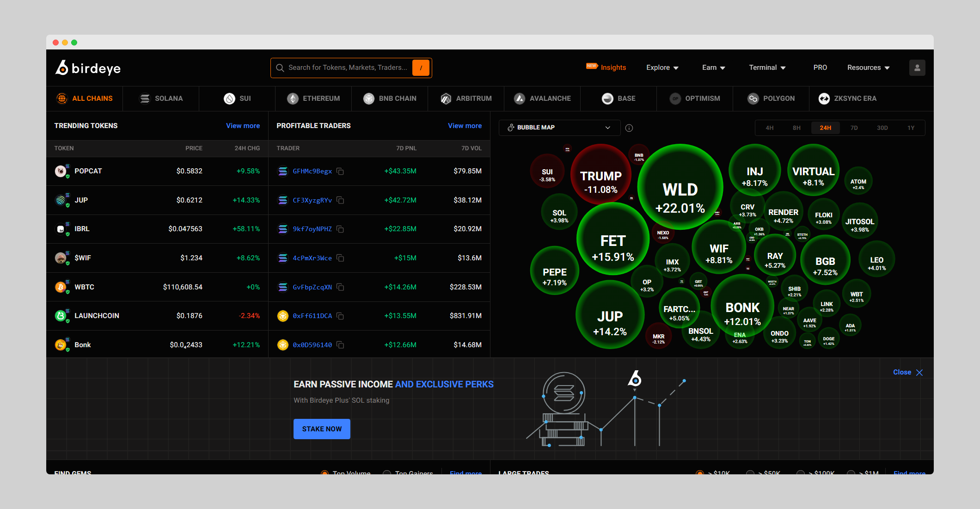Click the bubble map info icon
This screenshot has height=509, width=980.
629,128
